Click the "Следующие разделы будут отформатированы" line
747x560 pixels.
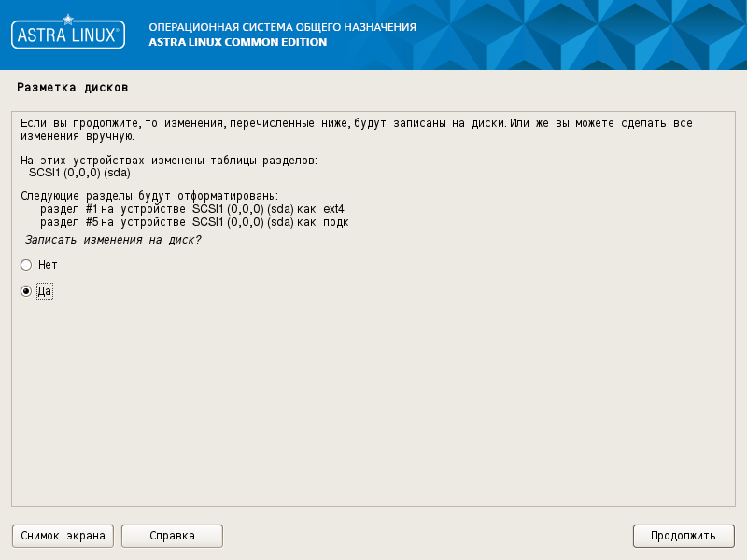point(149,196)
